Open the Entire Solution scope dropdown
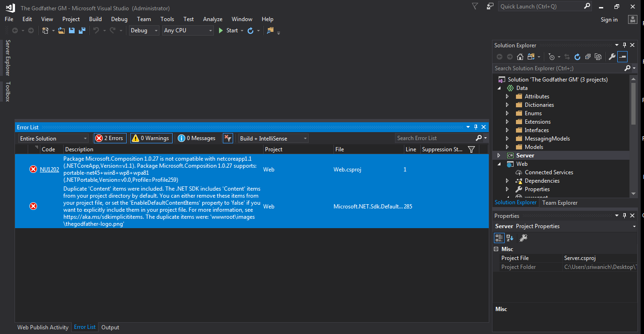Viewport: 644px width, 334px height. (53, 138)
